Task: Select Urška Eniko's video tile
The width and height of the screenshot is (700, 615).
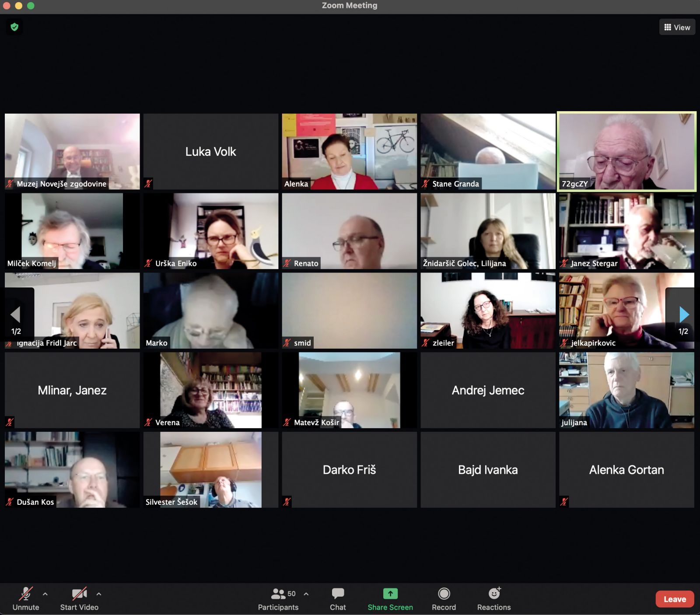Action: click(x=210, y=231)
